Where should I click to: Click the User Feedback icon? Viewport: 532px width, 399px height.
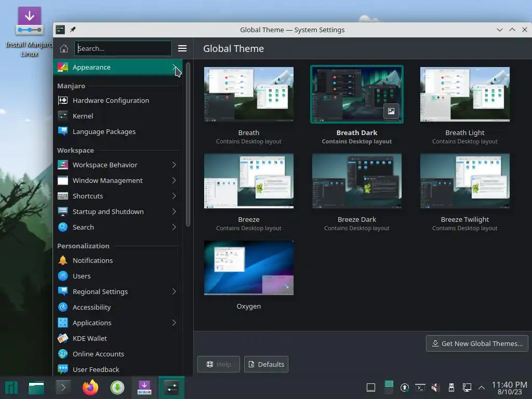coord(63,369)
